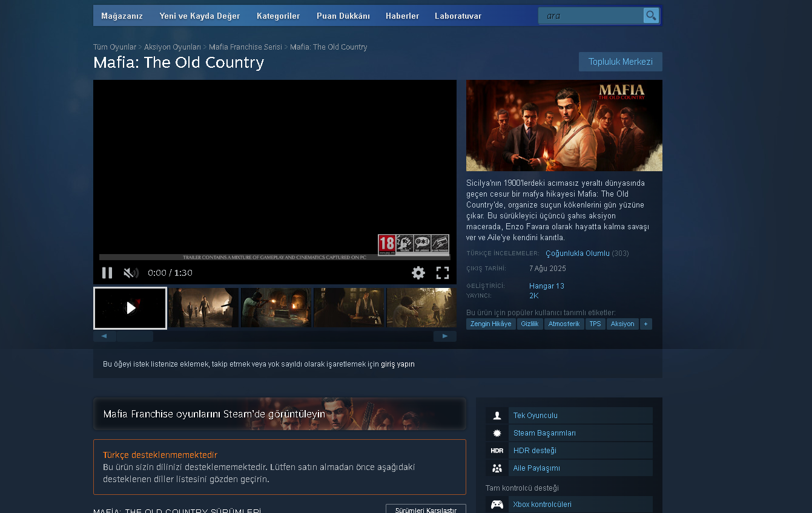Open video settings gear
Image resolution: width=812 pixels, height=513 pixels.
point(418,273)
